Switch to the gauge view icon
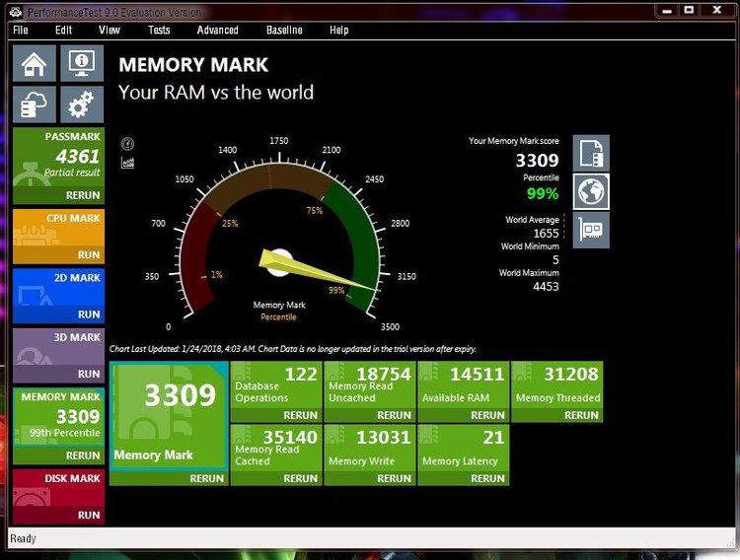This screenshot has width=740, height=560. (127, 143)
